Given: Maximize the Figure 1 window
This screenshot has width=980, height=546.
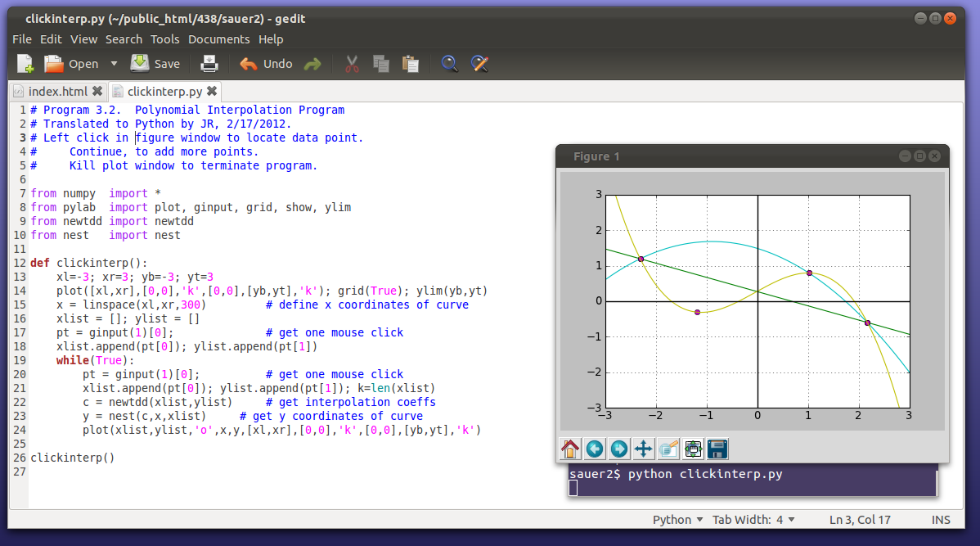Looking at the screenshot, I should pyautogui.click(x=919, y=156).
